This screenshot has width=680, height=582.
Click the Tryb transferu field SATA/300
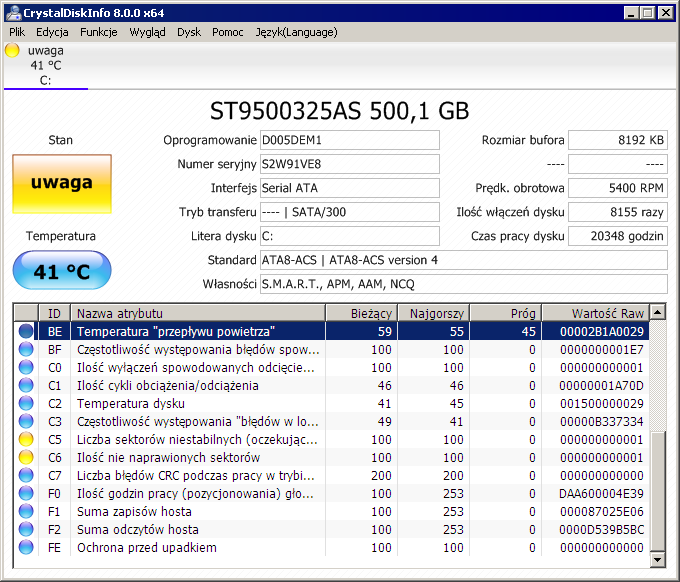click(x=350, y=212)
